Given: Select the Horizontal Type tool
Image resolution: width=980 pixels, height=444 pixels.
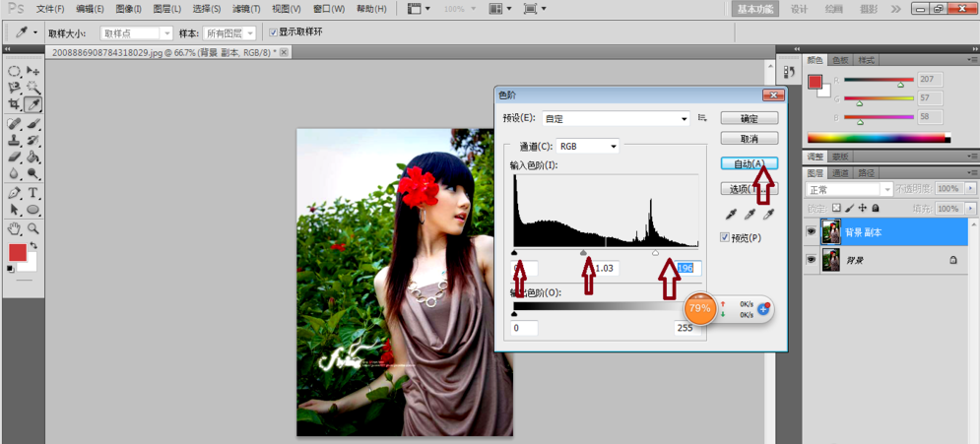Looking at the screenshot, I should coord(33,193).
